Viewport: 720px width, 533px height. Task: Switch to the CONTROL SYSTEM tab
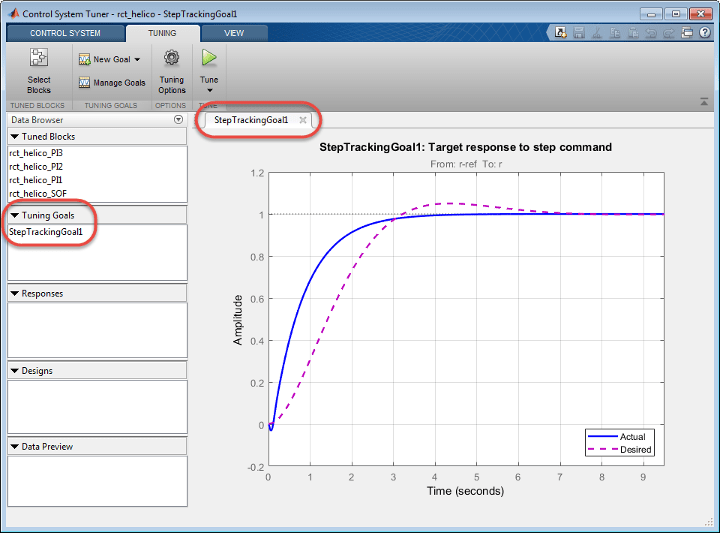pos(65,33)
